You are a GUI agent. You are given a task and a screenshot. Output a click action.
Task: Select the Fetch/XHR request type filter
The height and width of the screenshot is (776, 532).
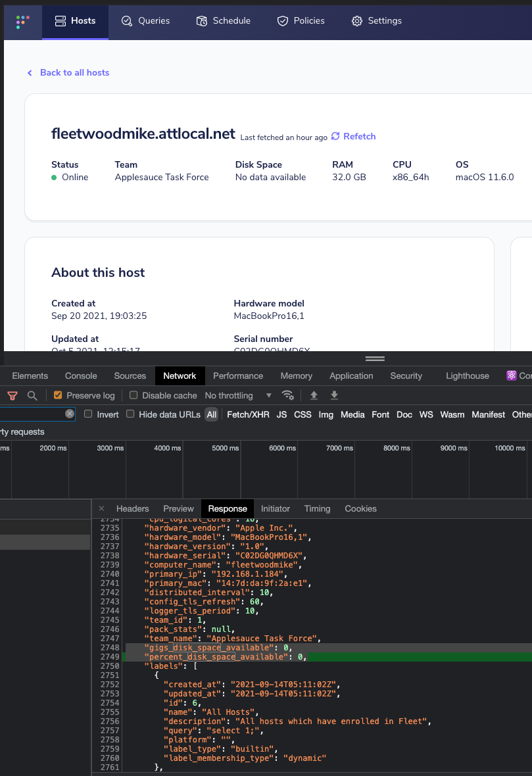tap(248, 414)
